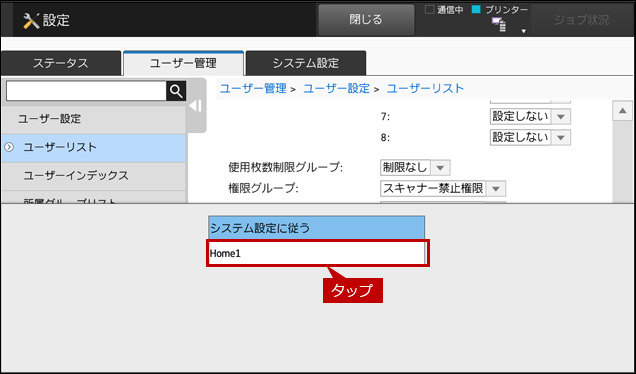
Task: Open the row 8 設定しない dropdown
Action: (x=530, y=138)
